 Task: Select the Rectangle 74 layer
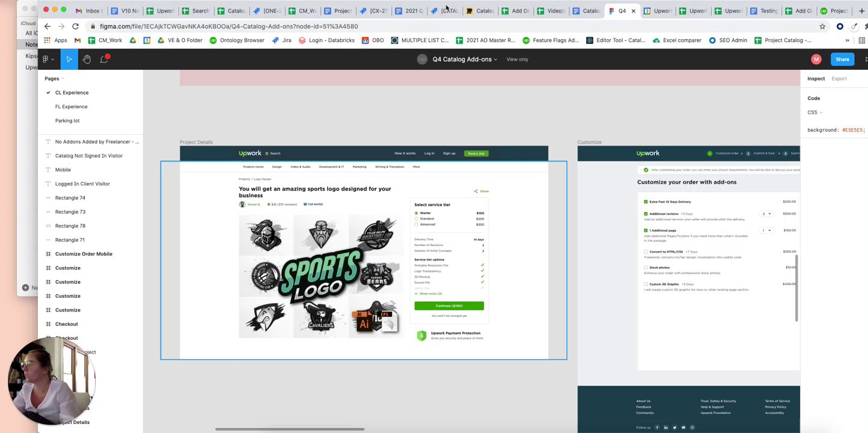point(70,198)
